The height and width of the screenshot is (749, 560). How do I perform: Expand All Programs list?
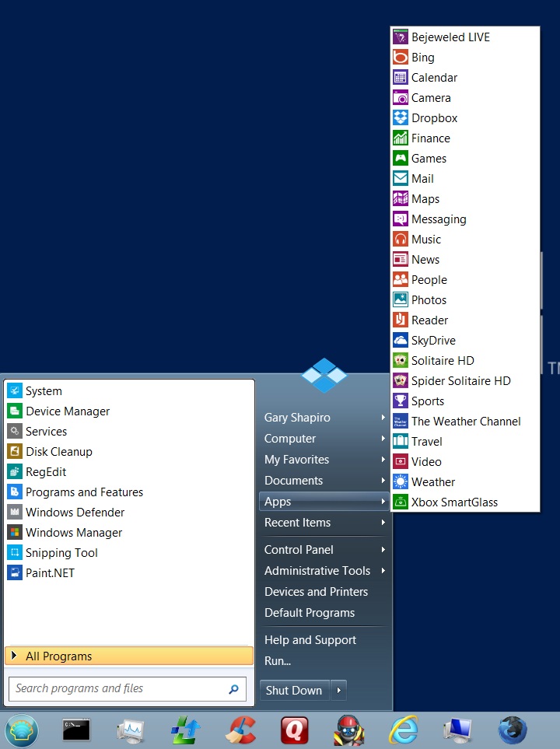(129, 656)
